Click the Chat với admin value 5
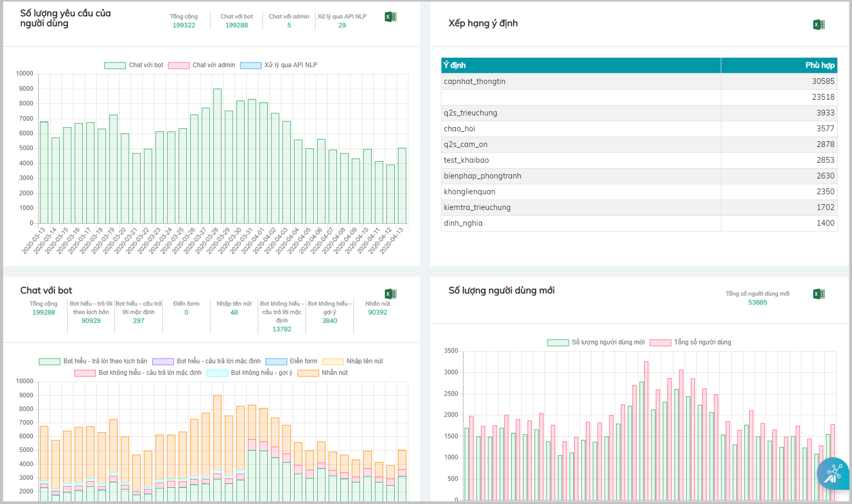852x504 pixels. click(x=289, y=25)
